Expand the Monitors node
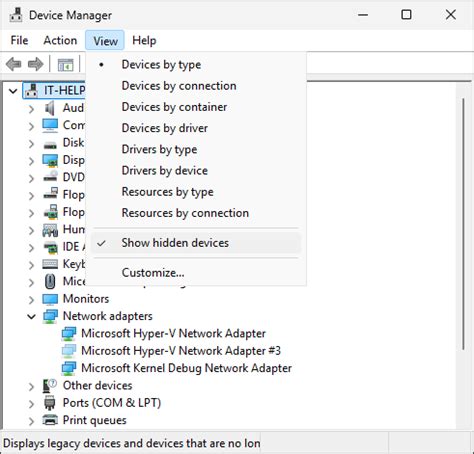Image resolution: width=474 pixels, height=454 pixels. click(31, 300)
